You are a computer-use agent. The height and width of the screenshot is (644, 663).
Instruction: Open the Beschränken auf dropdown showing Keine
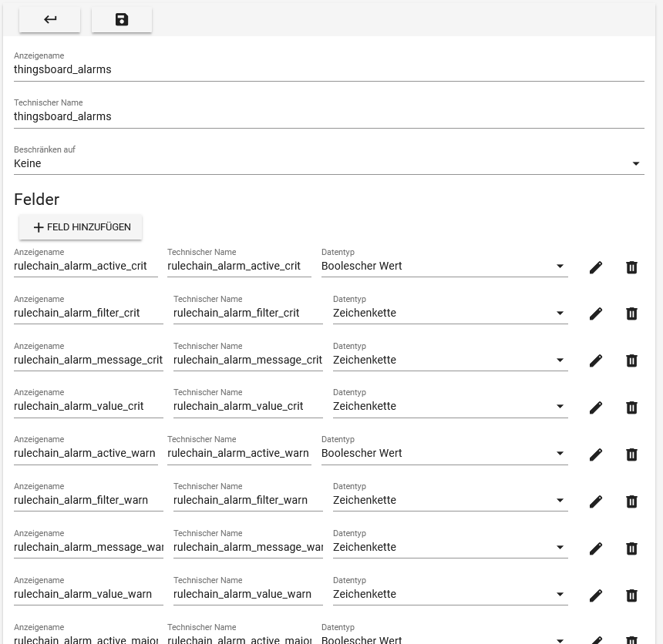636,163
